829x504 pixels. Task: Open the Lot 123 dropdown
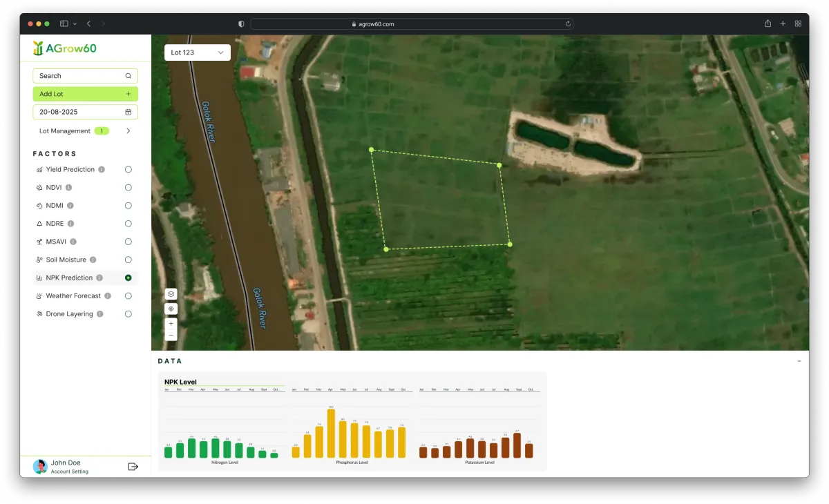(197, 52)
